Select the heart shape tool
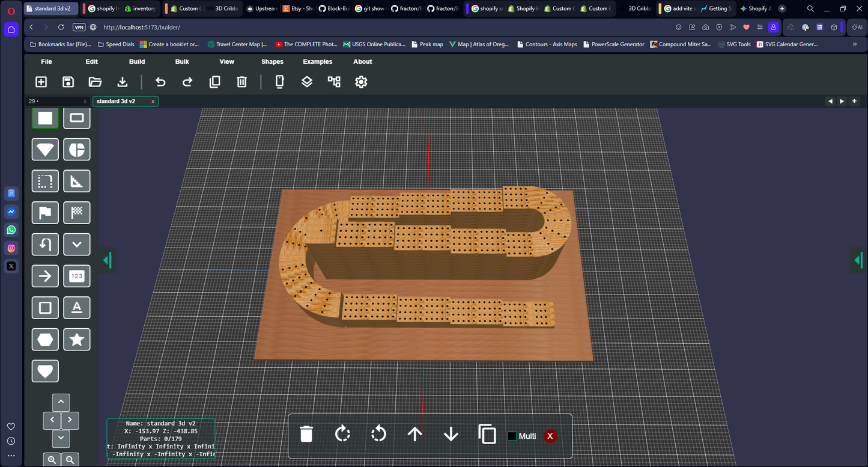The height and width of the screenshot is (467, 868). pyautogui.click(x=45, y=371)
